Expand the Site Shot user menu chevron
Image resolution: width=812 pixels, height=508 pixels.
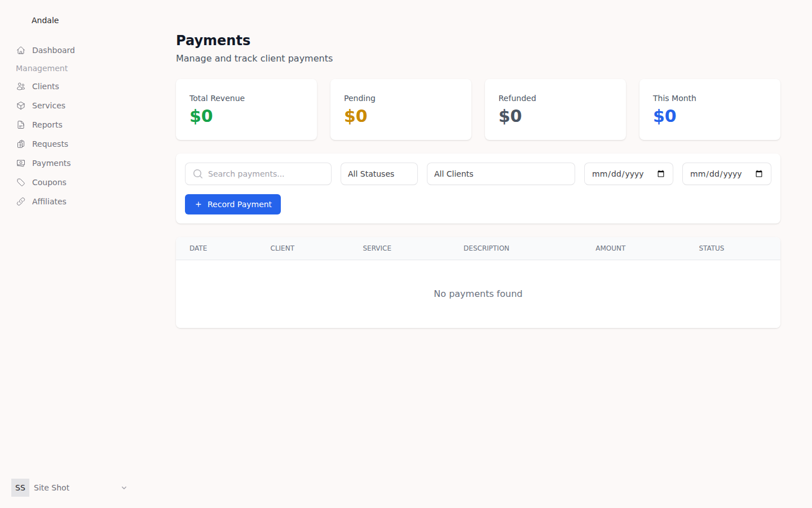(124, 488)
